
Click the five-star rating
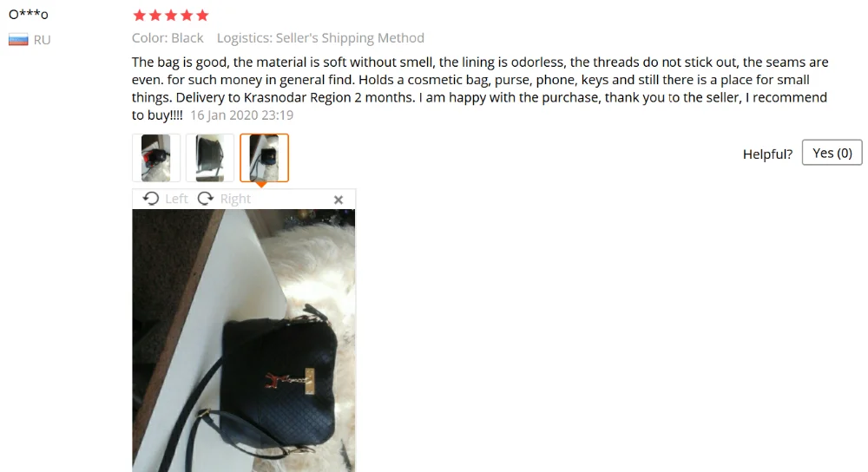(x=171, y=16)
